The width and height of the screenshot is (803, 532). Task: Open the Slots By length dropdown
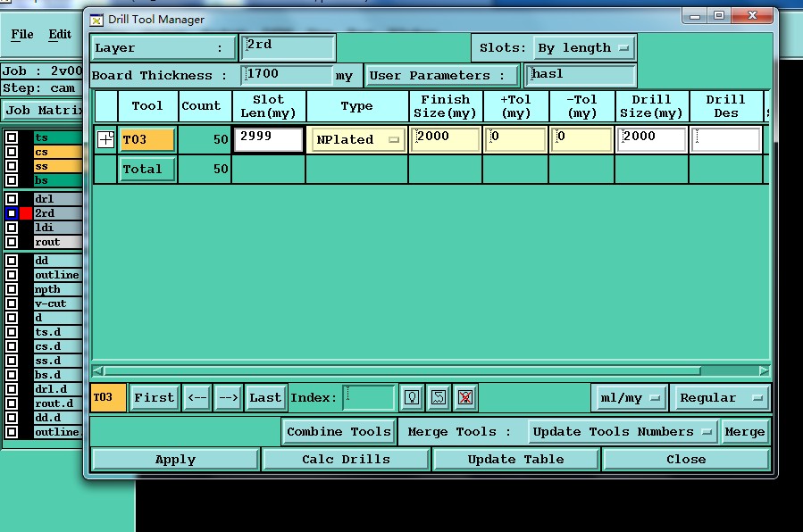point(584,48)
